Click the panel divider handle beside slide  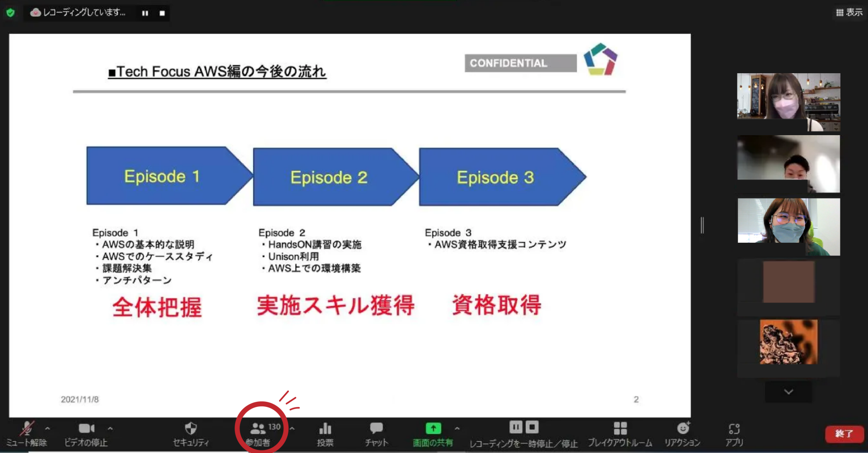tap(702, 225)
